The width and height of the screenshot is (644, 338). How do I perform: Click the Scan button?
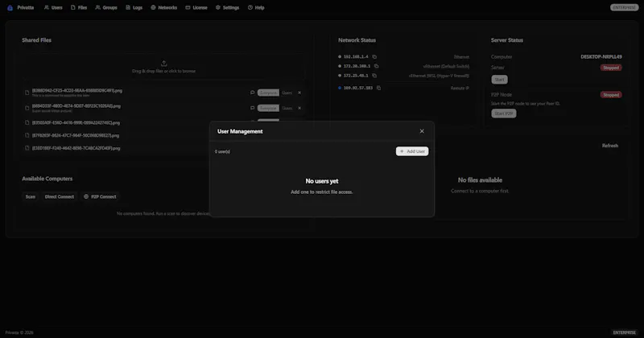31,196
